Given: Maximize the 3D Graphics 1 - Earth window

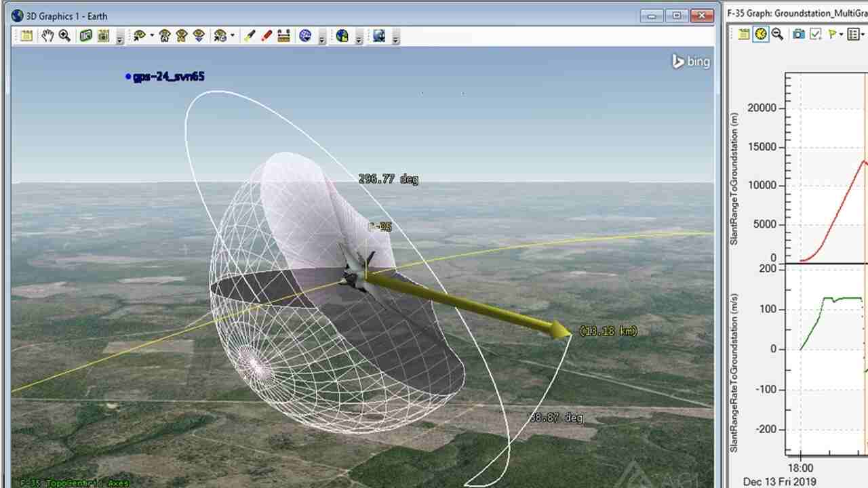Looking at the screenshot, I should click(x=677, y=15).
